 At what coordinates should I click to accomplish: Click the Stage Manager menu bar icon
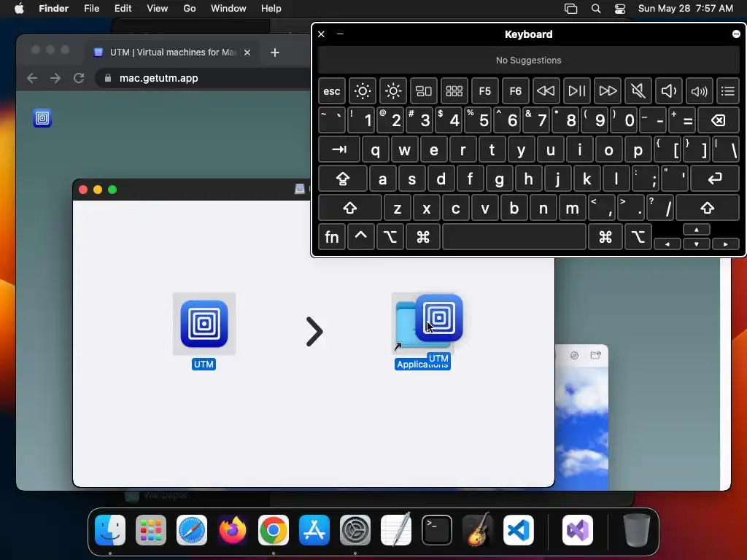tap(570, 9)
